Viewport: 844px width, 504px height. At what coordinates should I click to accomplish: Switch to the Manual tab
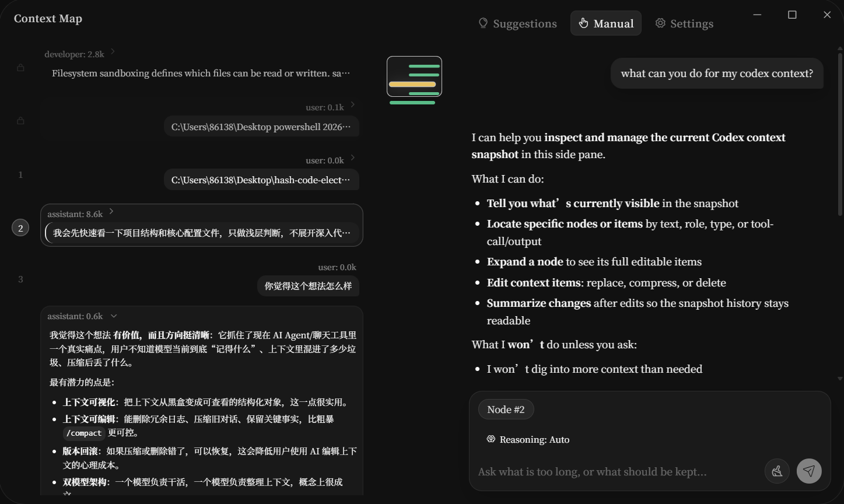pyautogui.click(x=606, y=23)
